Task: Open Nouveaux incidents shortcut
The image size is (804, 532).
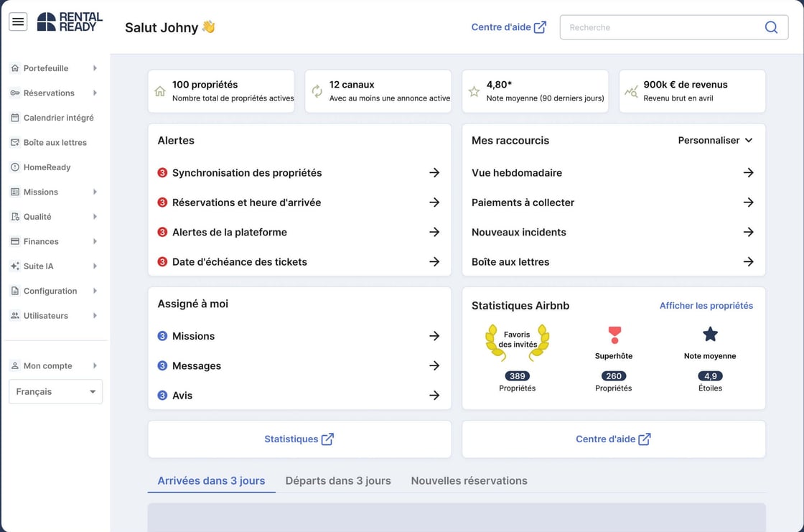Action: 613,232
